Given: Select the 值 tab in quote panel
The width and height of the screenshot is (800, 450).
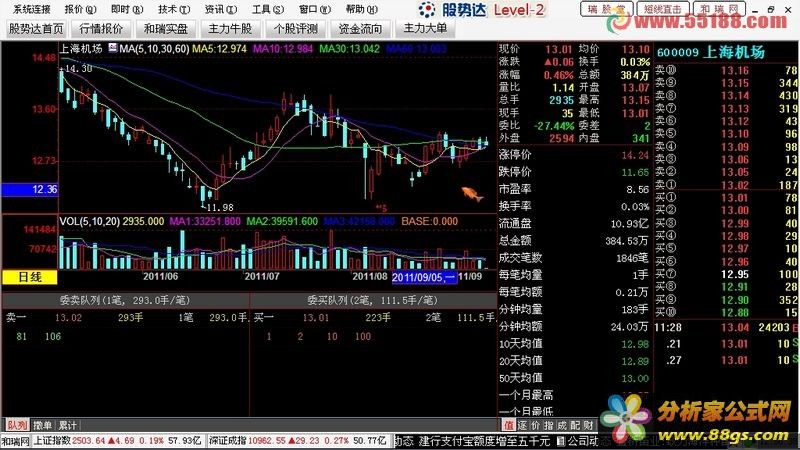Looking at the screenshot, I should point(509,425).
